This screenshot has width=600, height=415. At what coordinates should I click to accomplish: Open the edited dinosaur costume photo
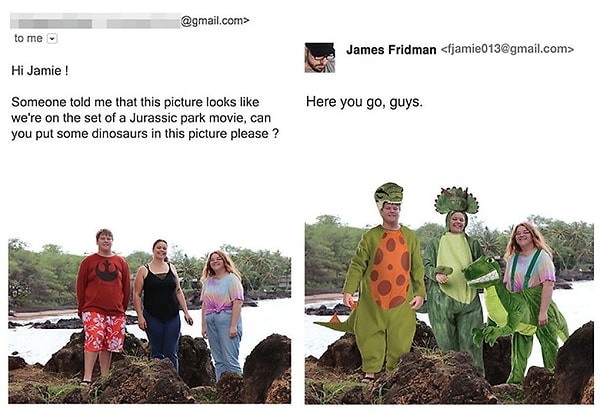pyautogui.click(x=449, y=294)
